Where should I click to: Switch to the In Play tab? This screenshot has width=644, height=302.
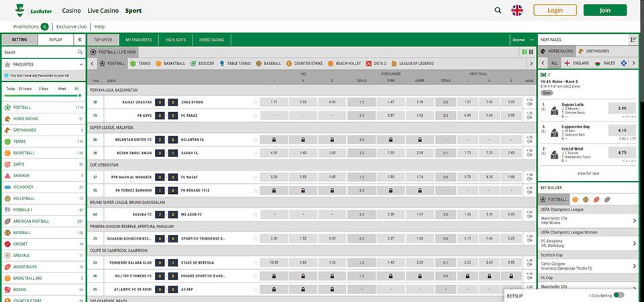(56, 40)
